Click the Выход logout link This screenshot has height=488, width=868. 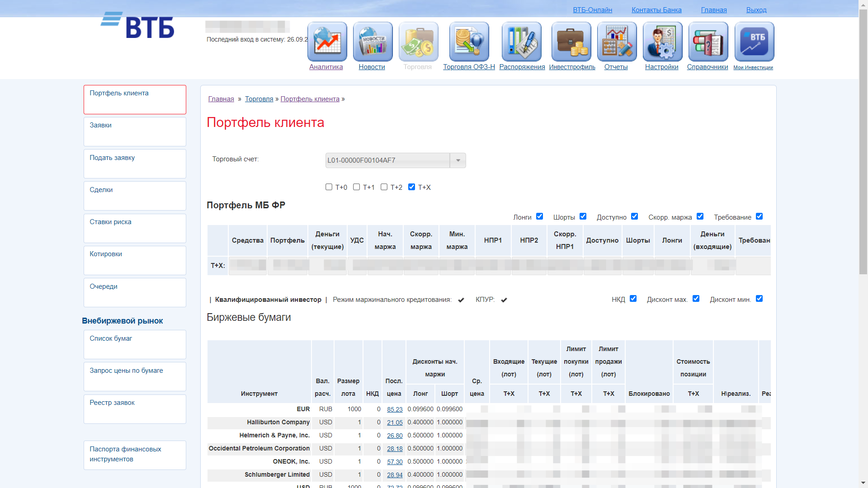click(x=756, y=10)
